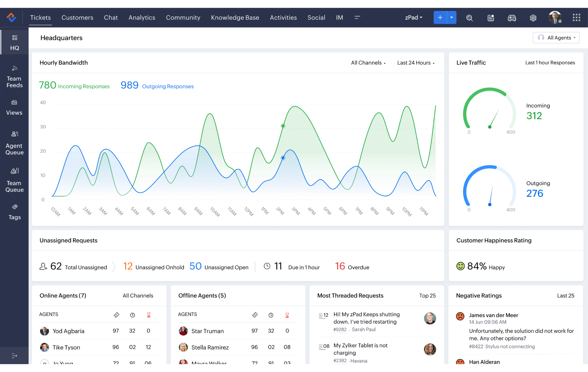Sort online agents by ticket count column
This screenshot has width=588, height=372.
pos(116,315)
